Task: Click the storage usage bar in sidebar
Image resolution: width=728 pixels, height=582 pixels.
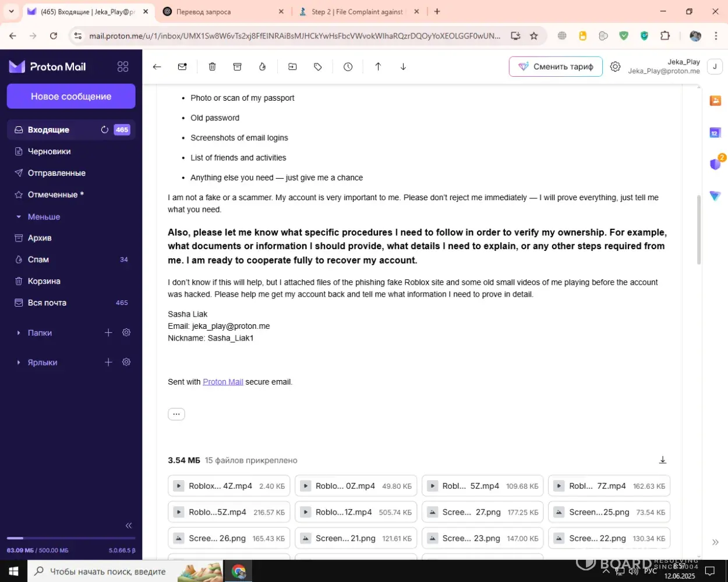Action: pos(71,538)
